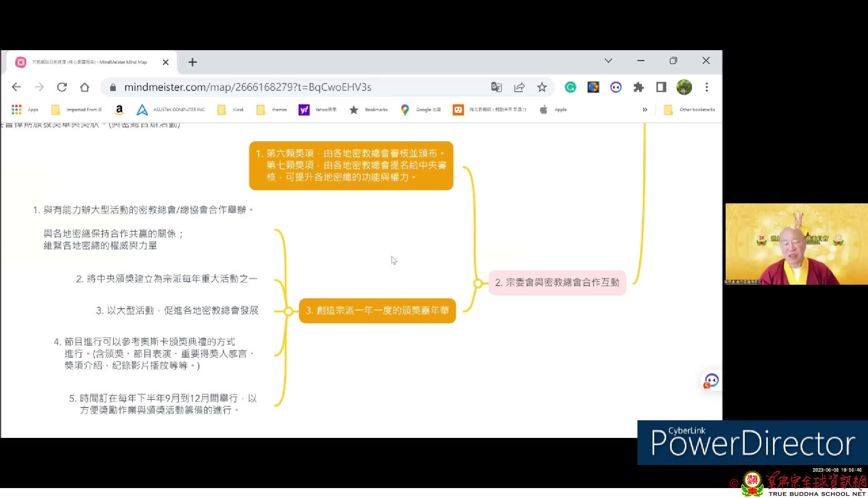Select the pink node 2 topic box

pos(557,282)
